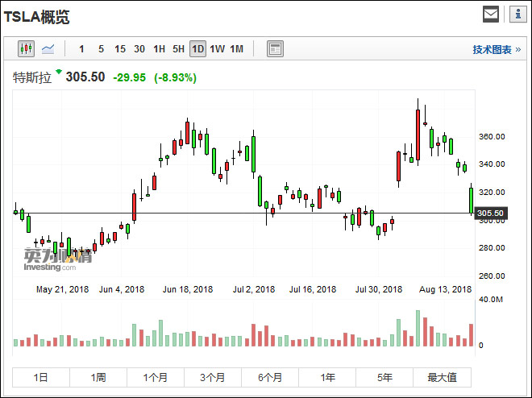This screenshot has width=532, height=398.
Task: Select the 3个月 time range tab
Action: [213, 377]
